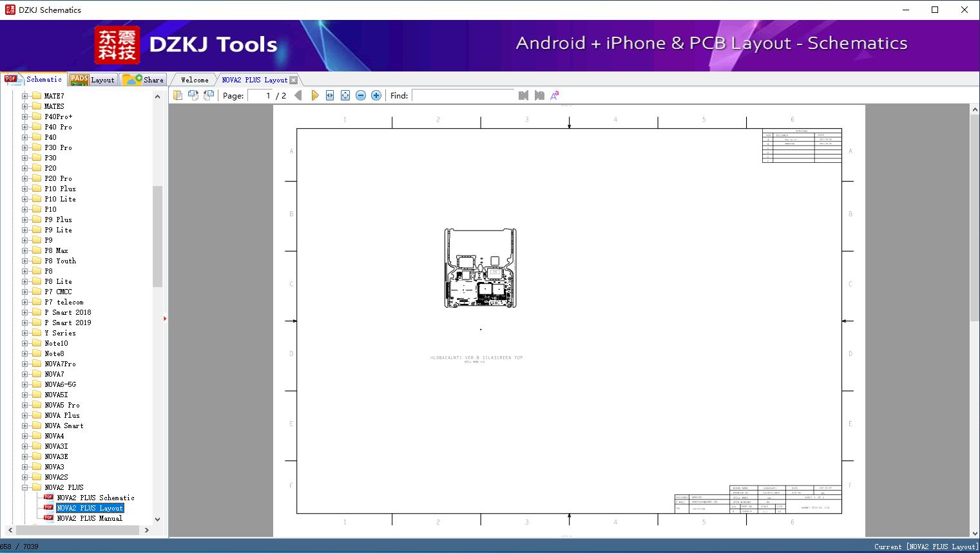Expand the P10 Plus folder
The height and width of the screenshot is (553, 980).
[24, 189]
